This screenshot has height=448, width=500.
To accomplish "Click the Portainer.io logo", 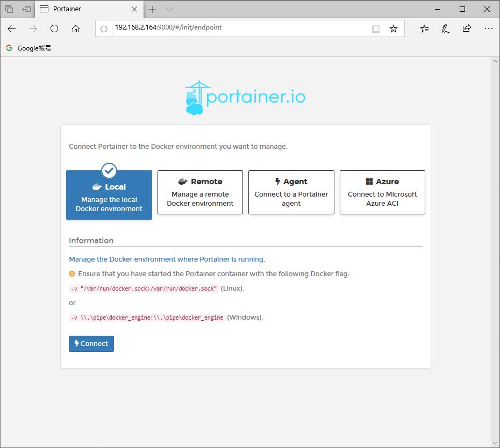I will tap(245, 98).
